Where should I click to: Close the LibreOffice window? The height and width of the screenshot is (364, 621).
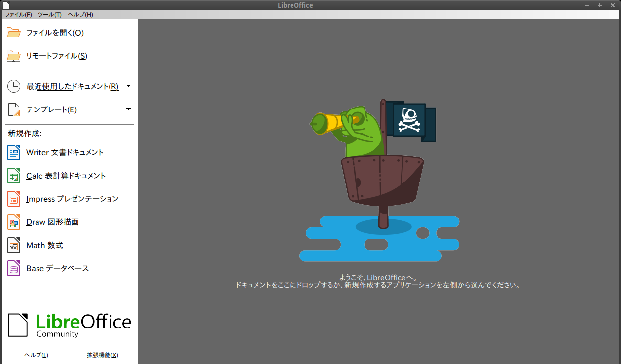(613, 5)
